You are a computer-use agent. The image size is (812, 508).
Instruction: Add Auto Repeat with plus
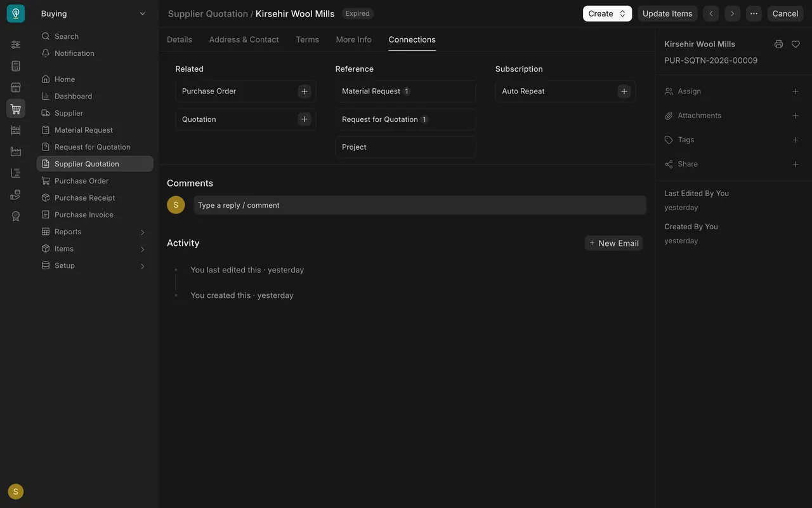pyautogui.click(x=624, y=91)
